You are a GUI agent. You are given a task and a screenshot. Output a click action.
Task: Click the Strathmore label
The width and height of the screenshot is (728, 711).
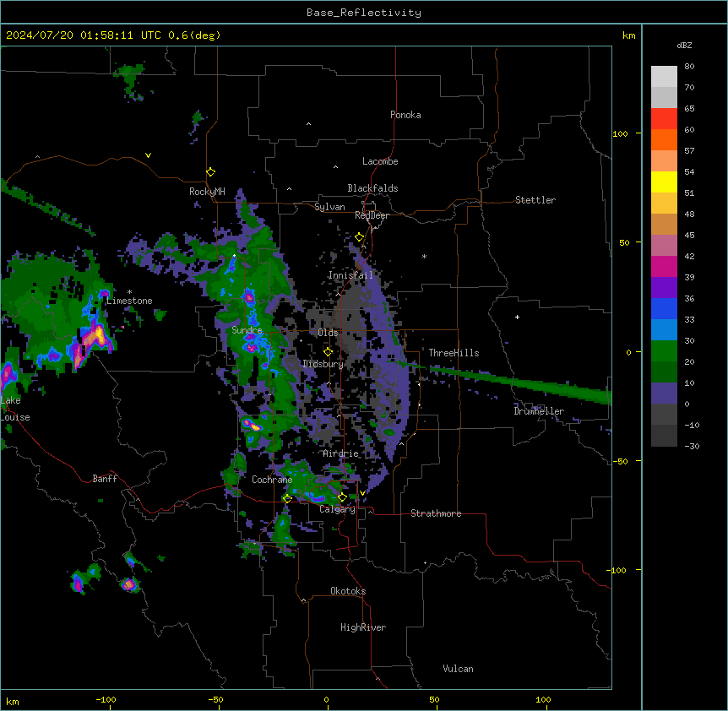(436, 513)
